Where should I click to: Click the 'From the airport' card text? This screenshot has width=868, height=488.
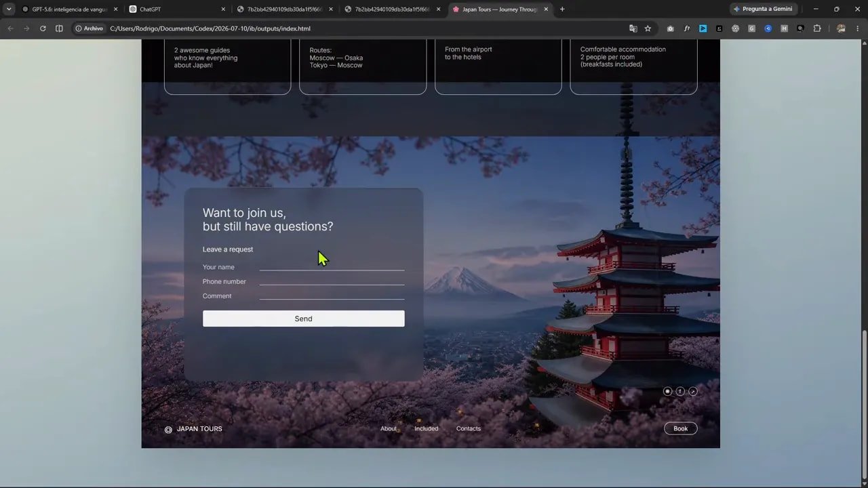469,53
